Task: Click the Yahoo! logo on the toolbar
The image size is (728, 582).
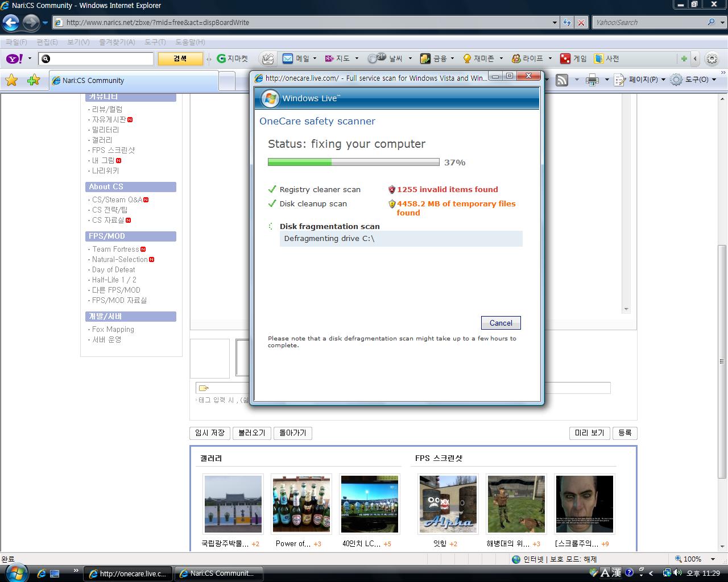Action: [14, 59]
